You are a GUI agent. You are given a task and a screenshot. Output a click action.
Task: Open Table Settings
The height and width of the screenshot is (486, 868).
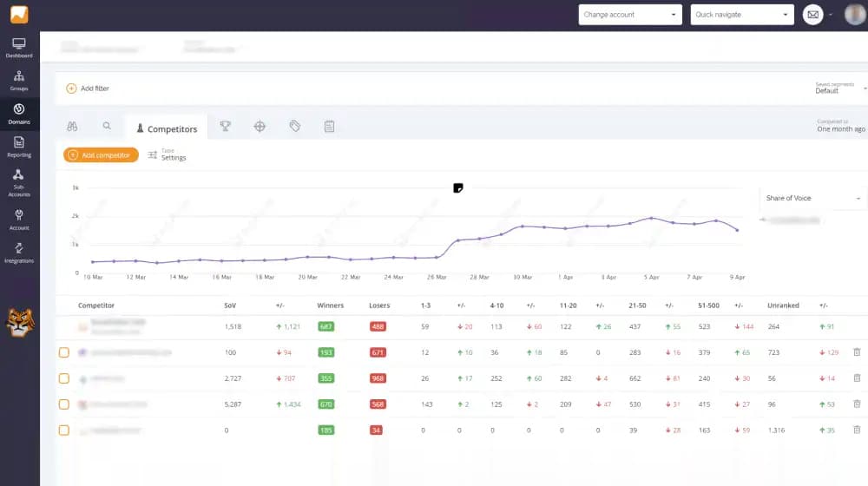[168, 155]
